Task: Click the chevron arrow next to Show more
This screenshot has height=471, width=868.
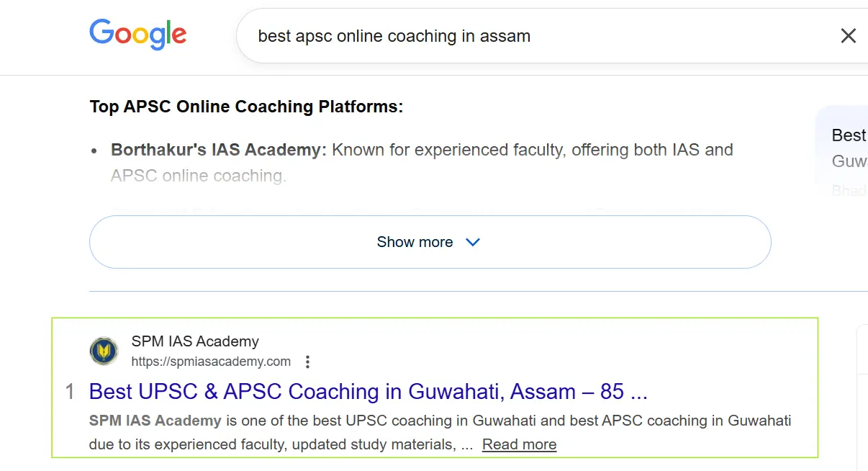Action: 473,242
